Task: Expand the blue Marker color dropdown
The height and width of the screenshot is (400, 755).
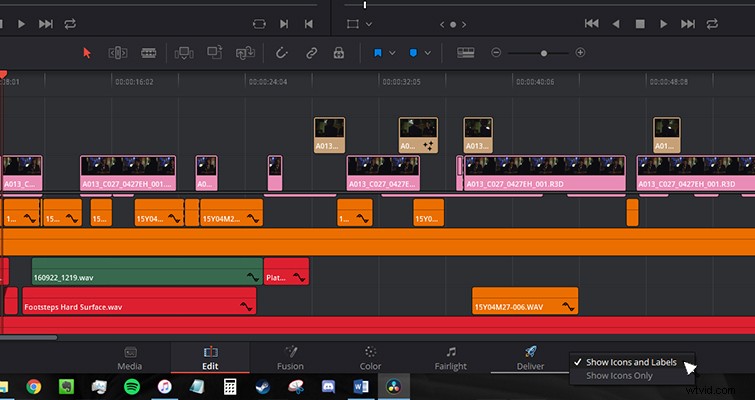Action: 427,53
